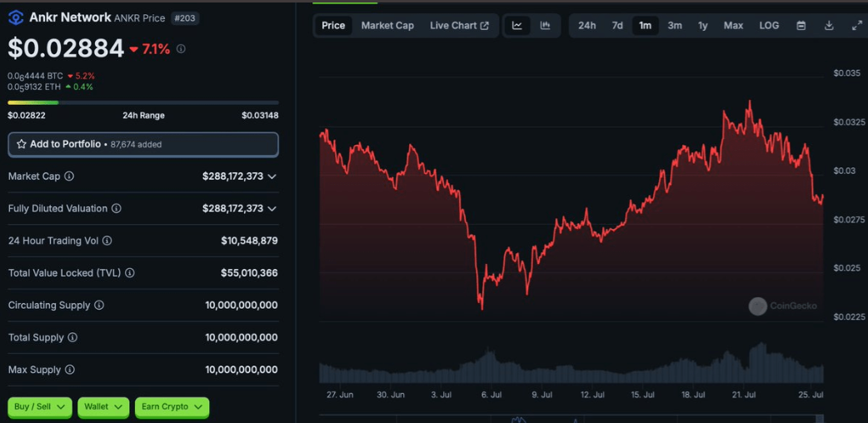Set chart range to Max
Screen dimensions: 868x423
[734, 26]
